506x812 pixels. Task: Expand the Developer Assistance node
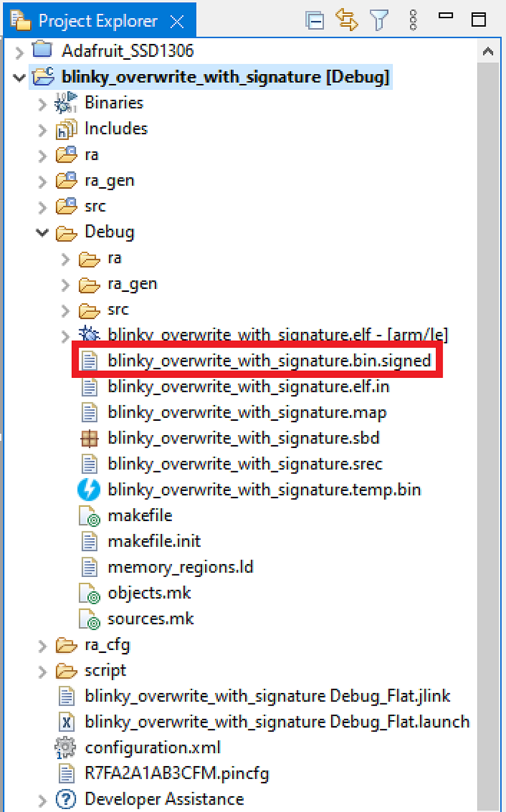pos(42,800)
